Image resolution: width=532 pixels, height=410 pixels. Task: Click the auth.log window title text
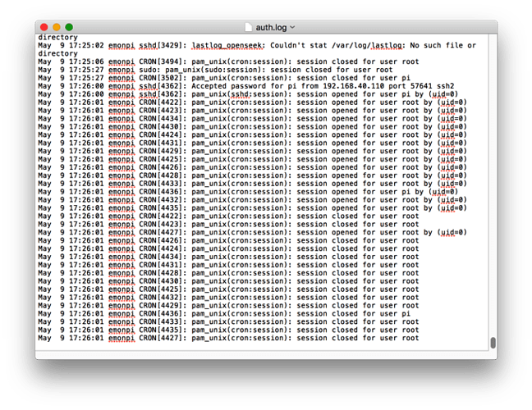coord(271,27)
